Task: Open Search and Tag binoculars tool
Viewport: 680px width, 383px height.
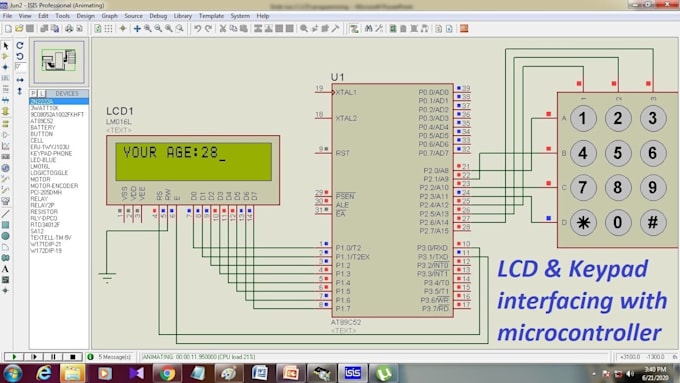Action: (x=368, y=29)
